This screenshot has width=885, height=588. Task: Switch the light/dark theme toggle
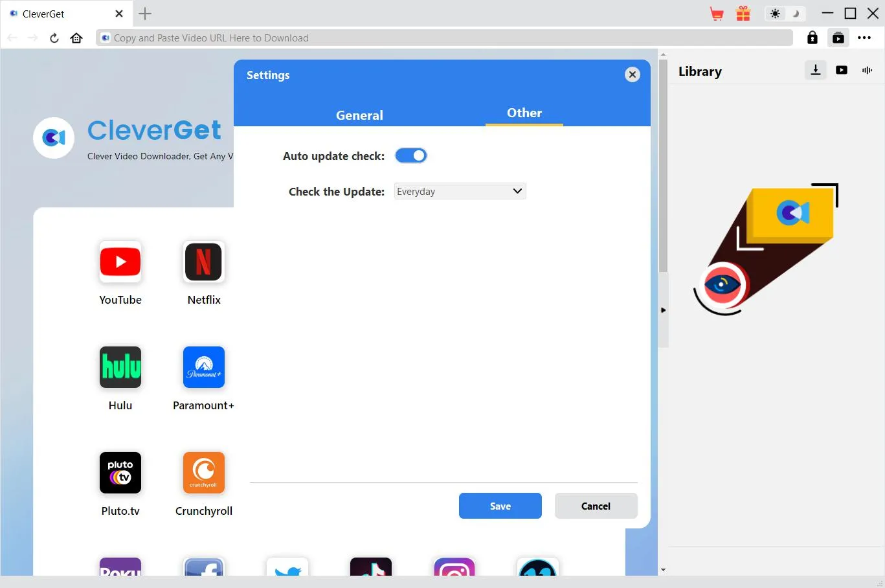click(x=785, y=14)
